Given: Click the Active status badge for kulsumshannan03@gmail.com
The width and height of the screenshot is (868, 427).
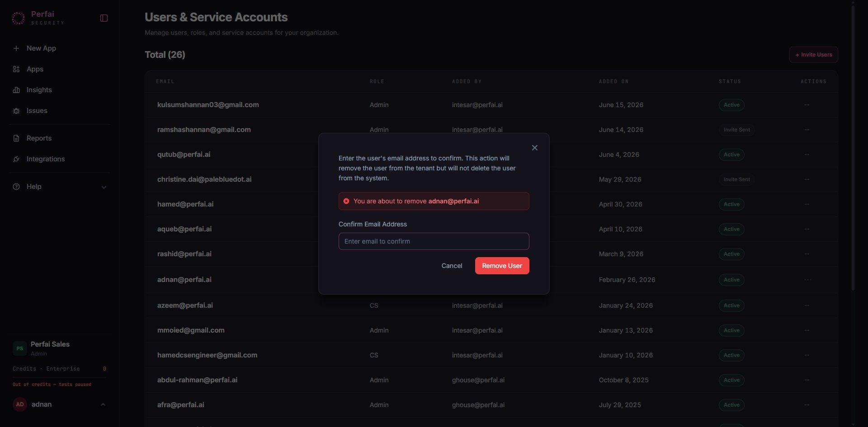Looking at the screenshot, I should (x=731, y=105).
